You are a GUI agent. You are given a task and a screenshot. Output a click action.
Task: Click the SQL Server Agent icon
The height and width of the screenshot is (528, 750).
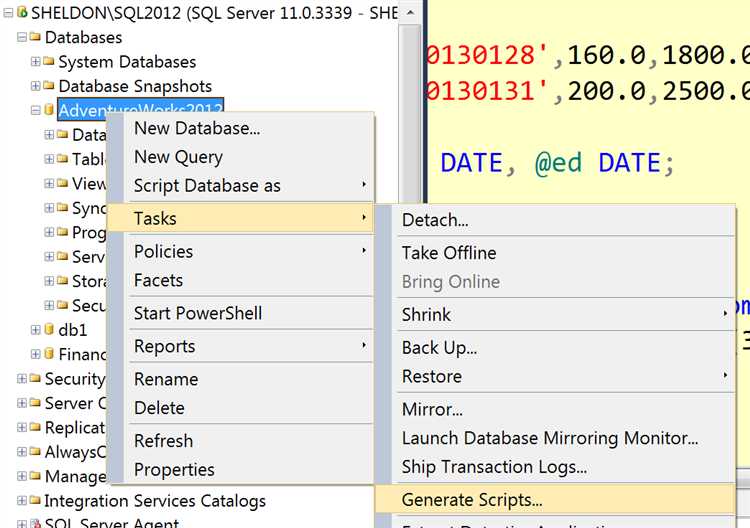35,523
